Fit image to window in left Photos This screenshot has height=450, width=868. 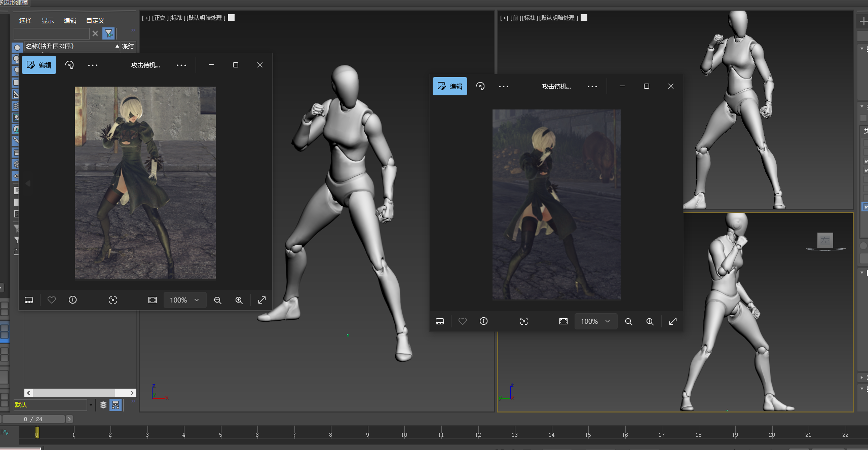(153, 300)
